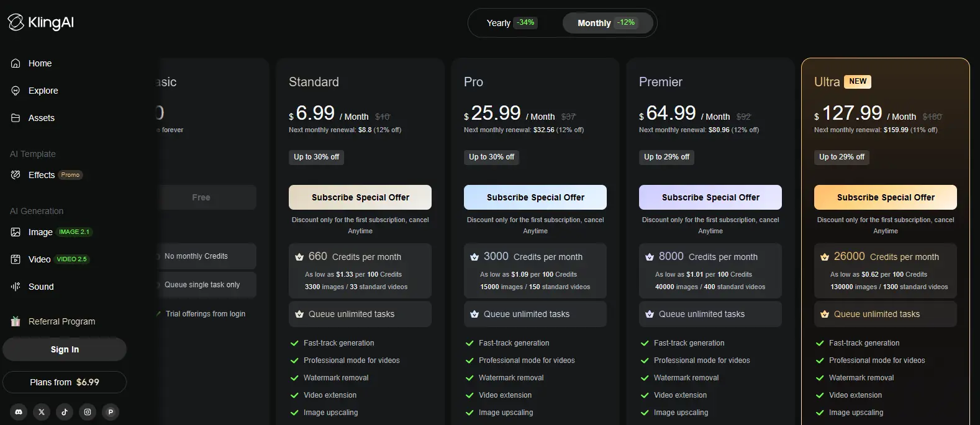The width and height of the screenshot is (980, 425).
Task: Click the KlingAI logo
Action: click(x=41, y=23)
